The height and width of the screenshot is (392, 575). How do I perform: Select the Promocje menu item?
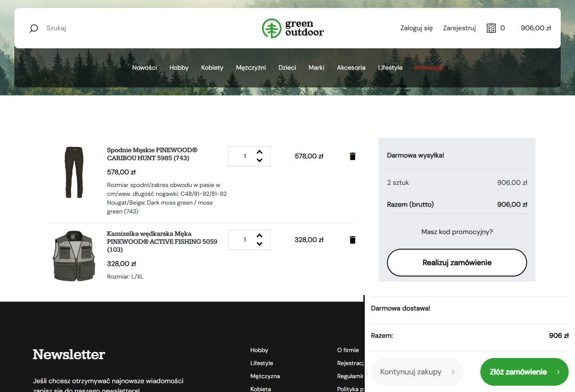click(429, 68)
